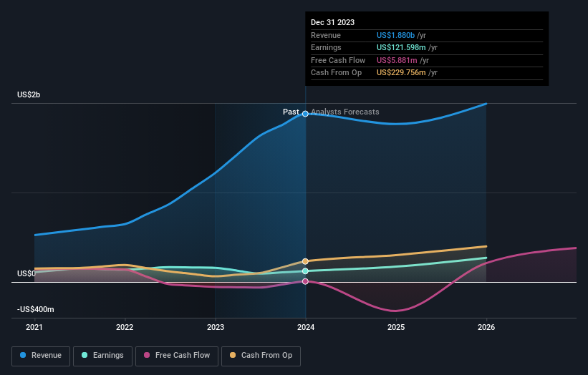Viewport: 588px width, 375px height.
Task: Click the orange Cash From Op data point
Action: (x=305, y=261)
